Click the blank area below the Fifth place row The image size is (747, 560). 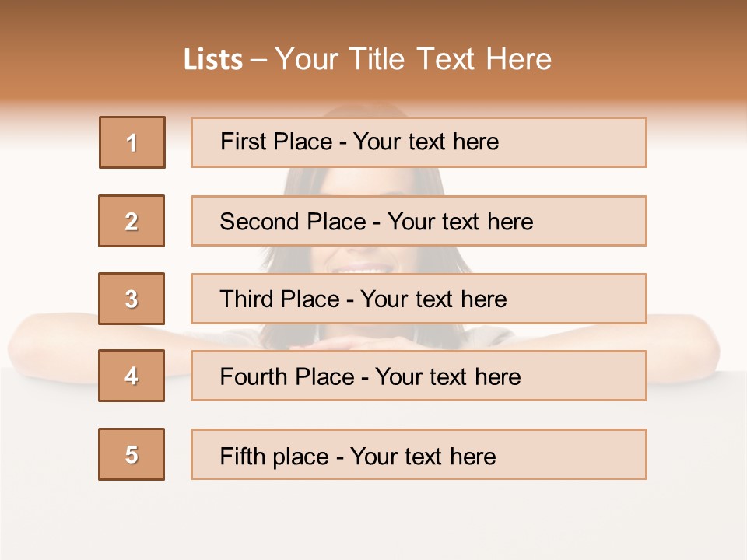click(x=373, y=521)
